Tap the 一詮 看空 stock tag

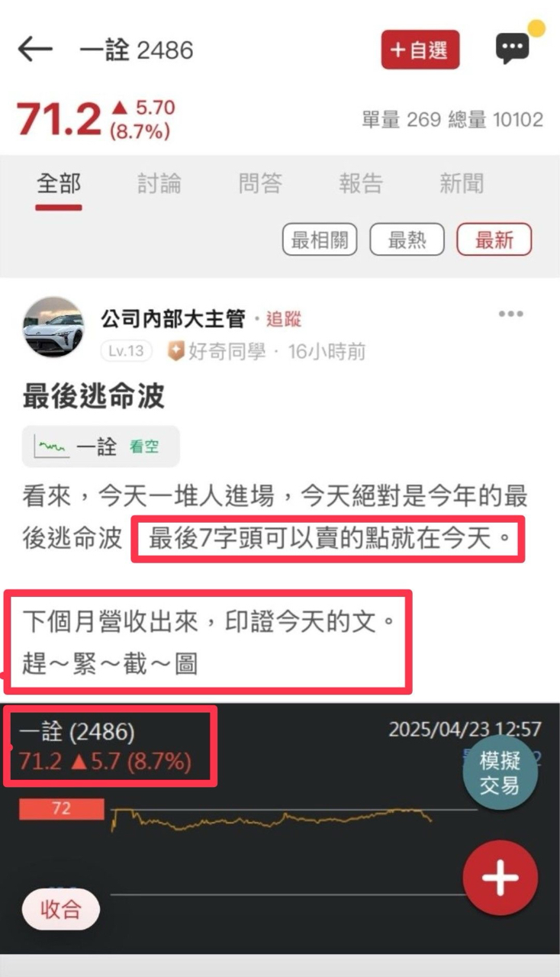[101, 447]
